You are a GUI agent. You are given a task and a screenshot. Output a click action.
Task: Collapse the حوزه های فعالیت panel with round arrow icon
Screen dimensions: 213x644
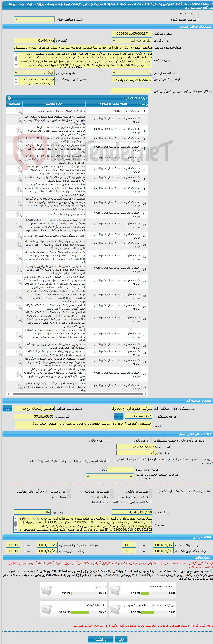9,98
